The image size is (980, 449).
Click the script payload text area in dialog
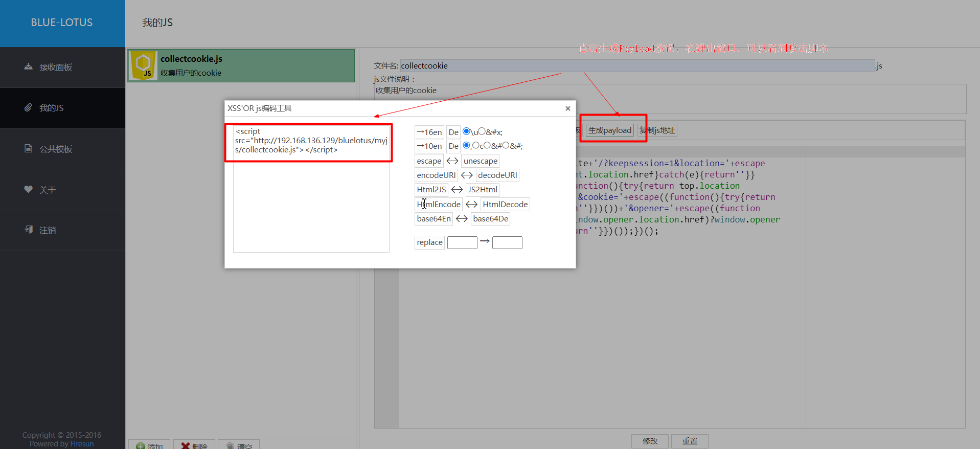click(x=311, y=188)
